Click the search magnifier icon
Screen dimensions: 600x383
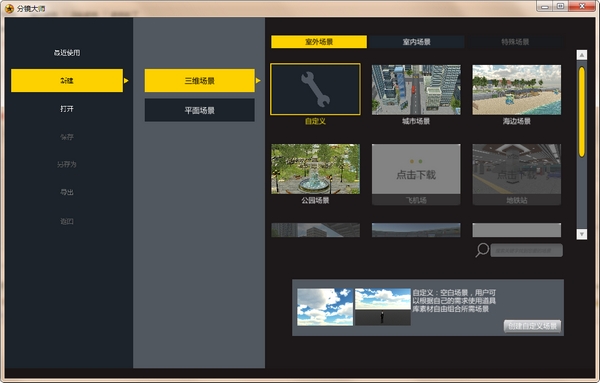click(482, 250)
